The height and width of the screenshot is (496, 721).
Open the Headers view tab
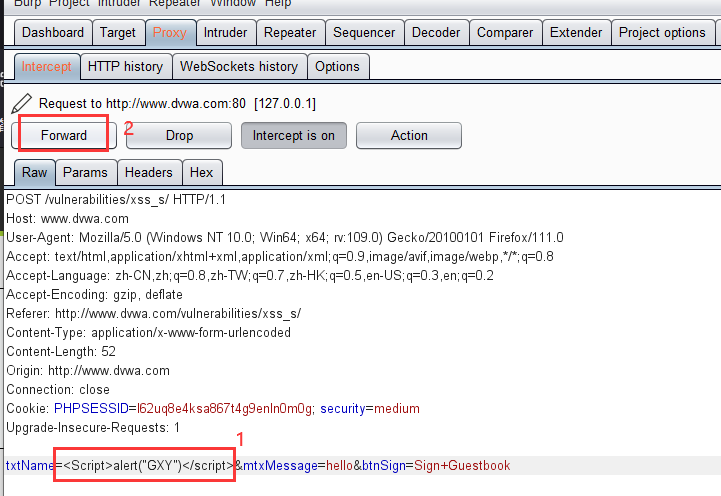point(149,172)
